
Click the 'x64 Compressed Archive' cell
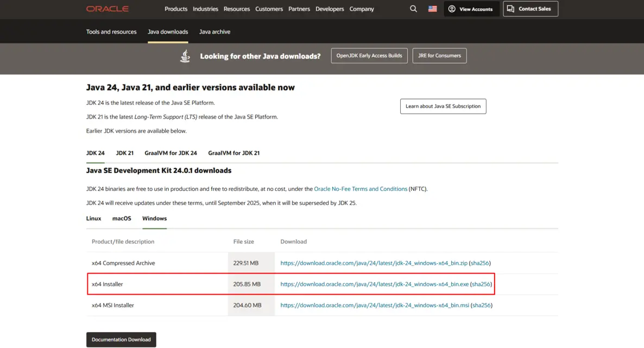coord(123,263)
